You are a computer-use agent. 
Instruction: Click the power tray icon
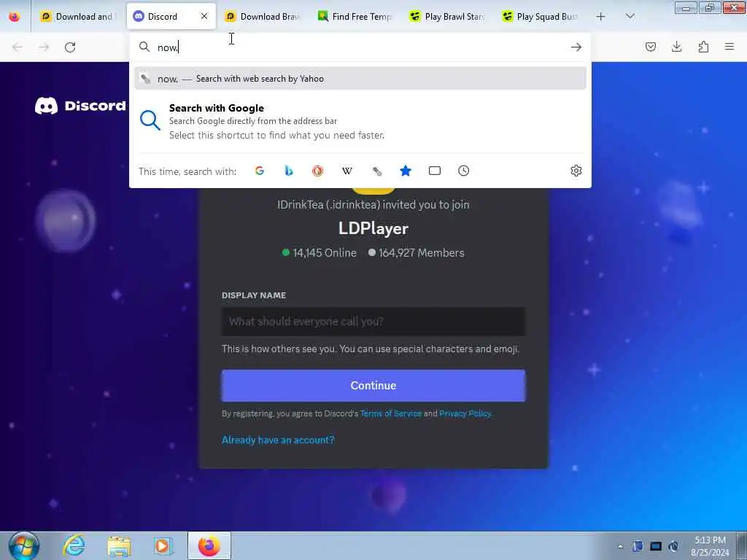click(673, 546)
